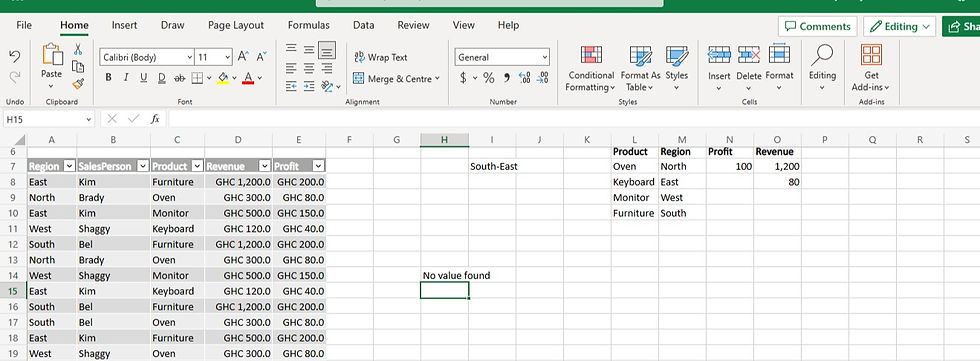Viewport: 980px width, 361px height.
Task: Switch to the Review tab
Action: (413, 26)
